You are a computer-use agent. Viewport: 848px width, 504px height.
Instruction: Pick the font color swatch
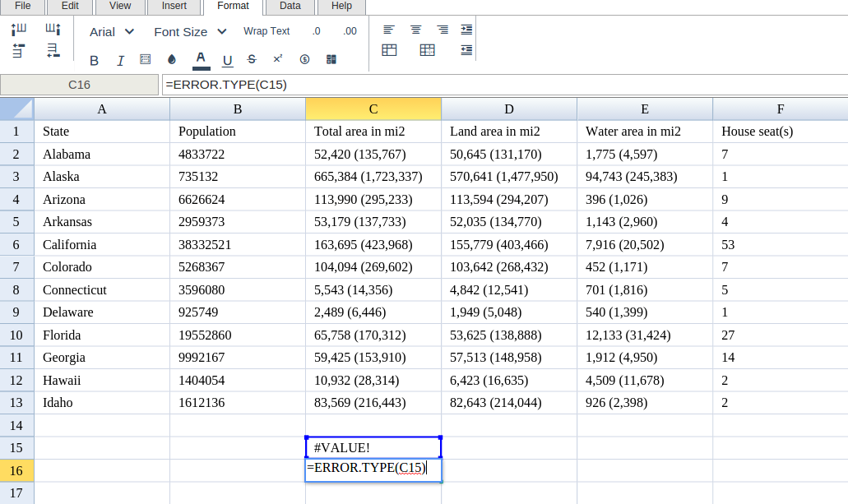point(200,59)
